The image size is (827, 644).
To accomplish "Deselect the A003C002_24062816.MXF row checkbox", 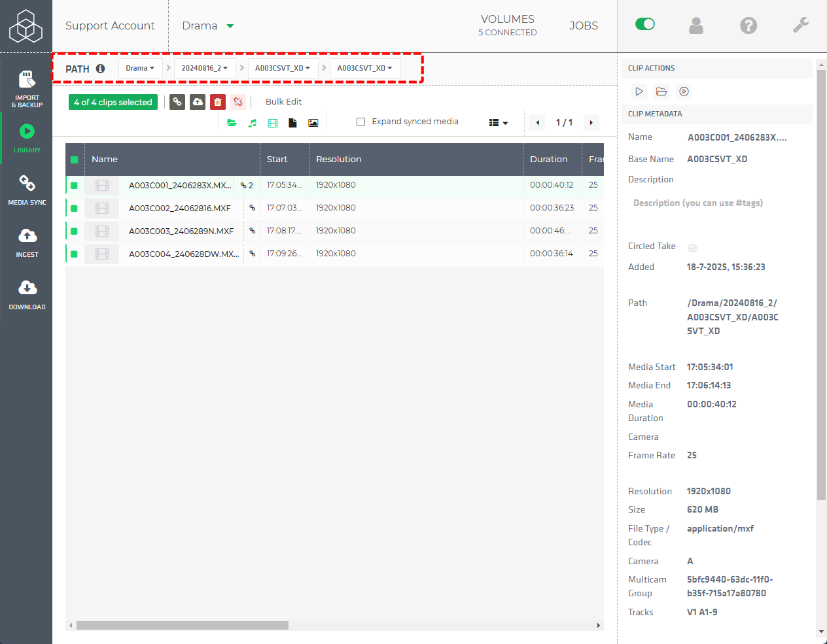I will 74,208.
